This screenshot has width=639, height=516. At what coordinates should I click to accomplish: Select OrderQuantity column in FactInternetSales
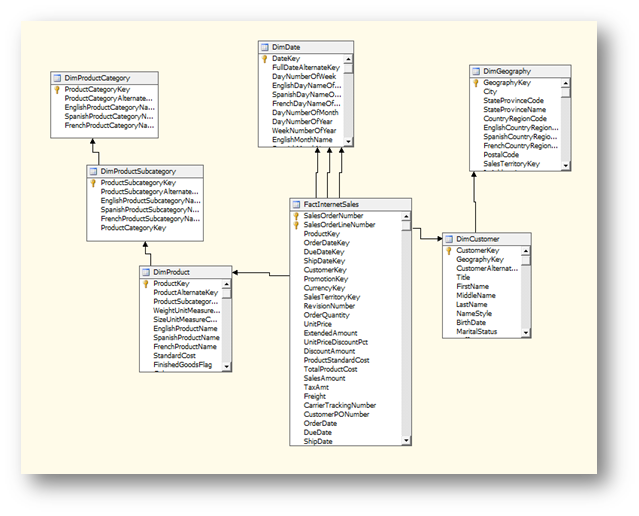[x=326, y=315]
